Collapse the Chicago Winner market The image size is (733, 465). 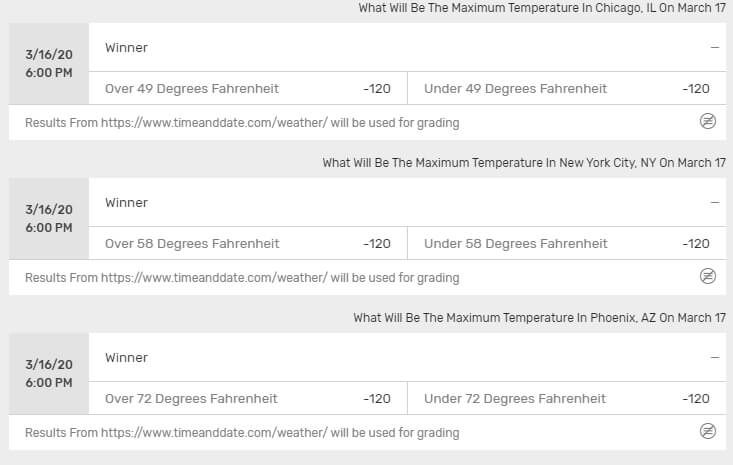[x=715, y=47]
